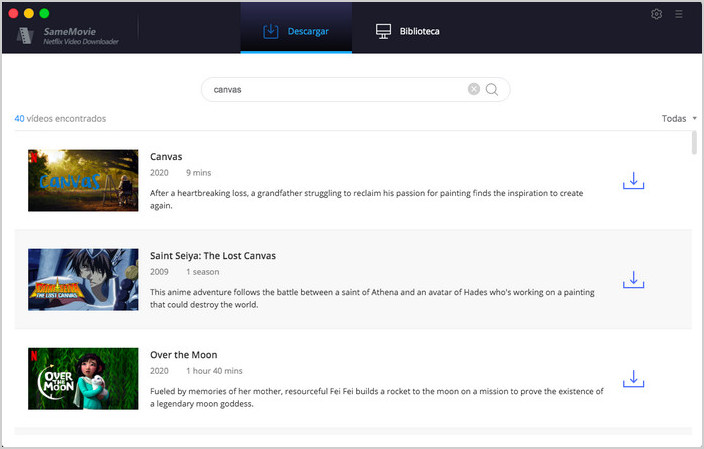The image size is (704, 449).
Task: Select the Canvas thumbnail image
Action: coord(83,180)
